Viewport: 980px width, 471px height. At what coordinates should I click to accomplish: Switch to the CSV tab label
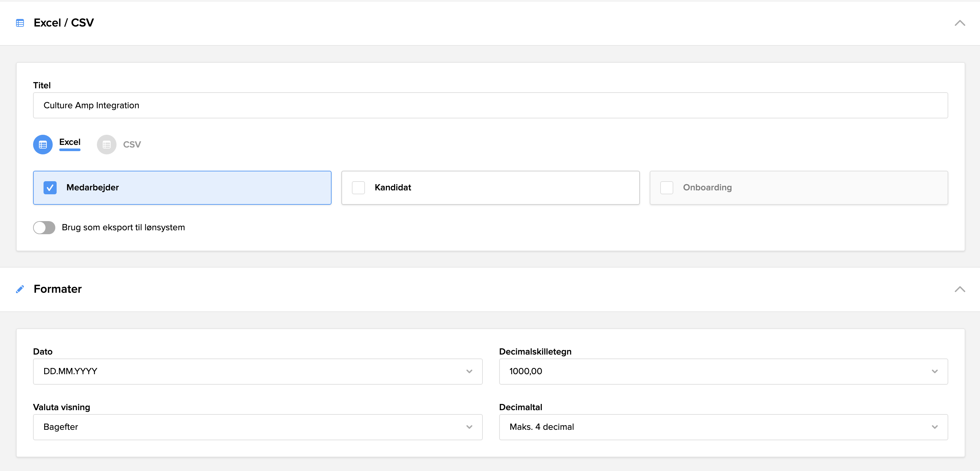tap(132, 145)
